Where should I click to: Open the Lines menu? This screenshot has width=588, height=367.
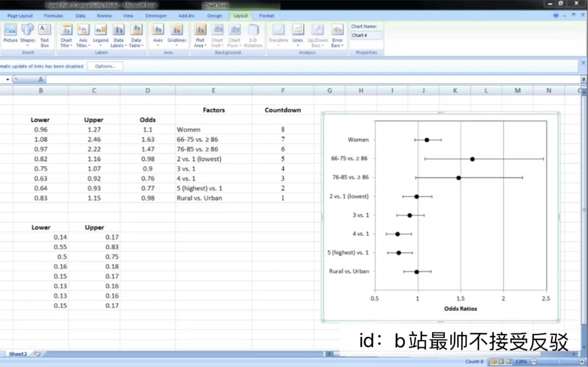pyautogui.click(x=298, y=34)
